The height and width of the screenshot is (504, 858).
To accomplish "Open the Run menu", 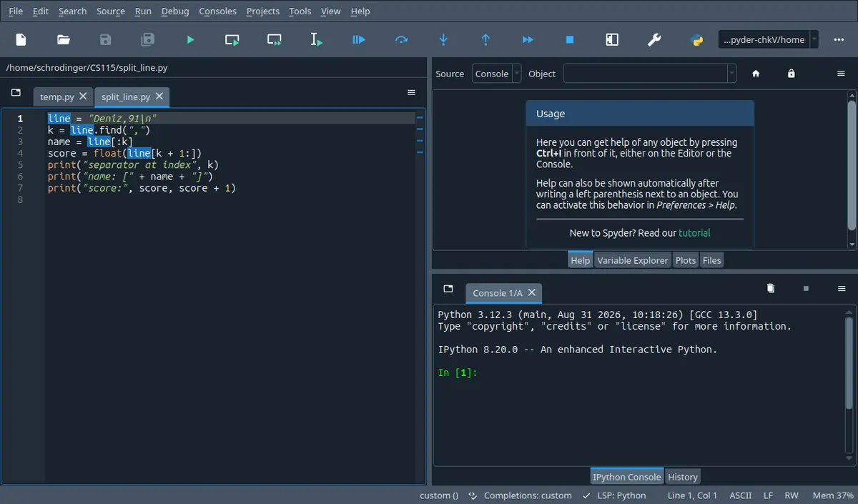I will point(143,11).
